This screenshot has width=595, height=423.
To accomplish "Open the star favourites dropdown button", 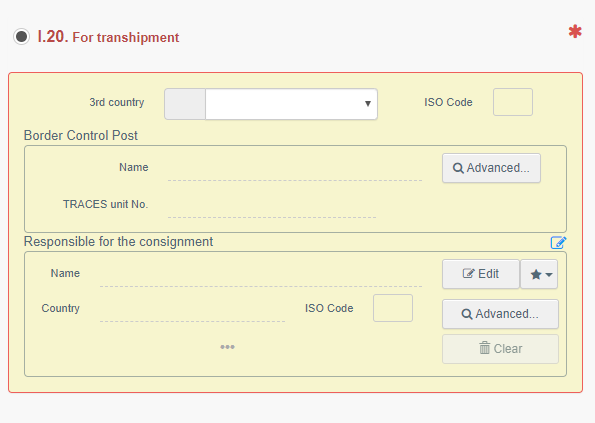I will 539,274.
